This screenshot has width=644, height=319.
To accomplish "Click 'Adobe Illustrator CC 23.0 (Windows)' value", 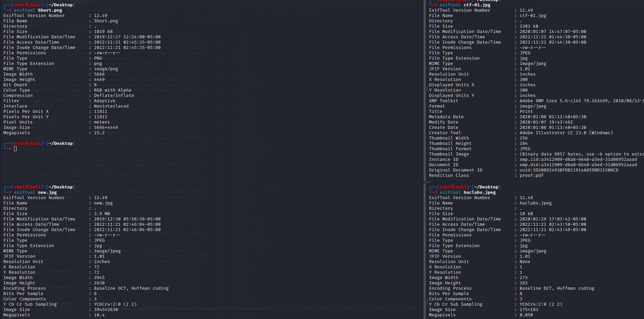I will click(x=566, y=133).
